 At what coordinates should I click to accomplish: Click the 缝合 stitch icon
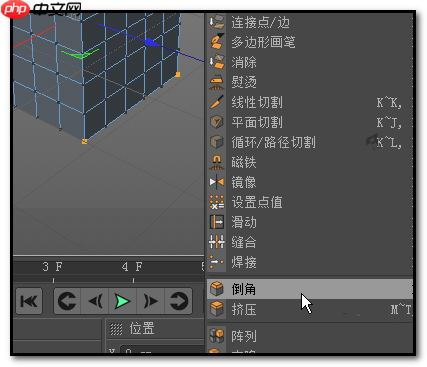tap(217, 242)
